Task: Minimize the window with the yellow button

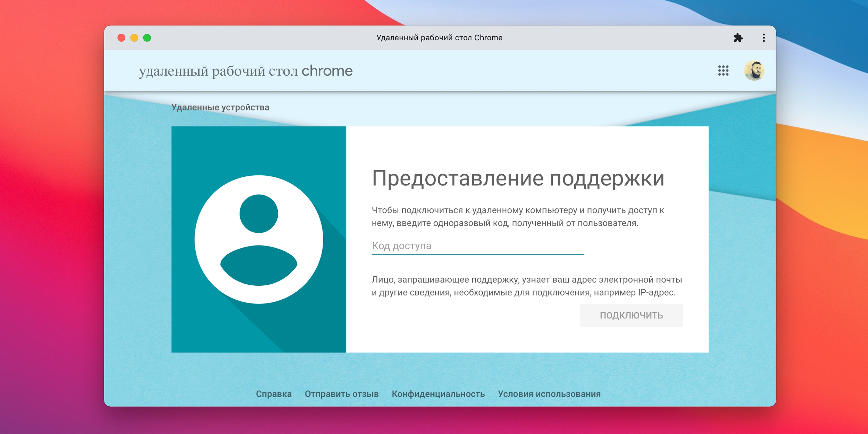Action: (134, 38)
